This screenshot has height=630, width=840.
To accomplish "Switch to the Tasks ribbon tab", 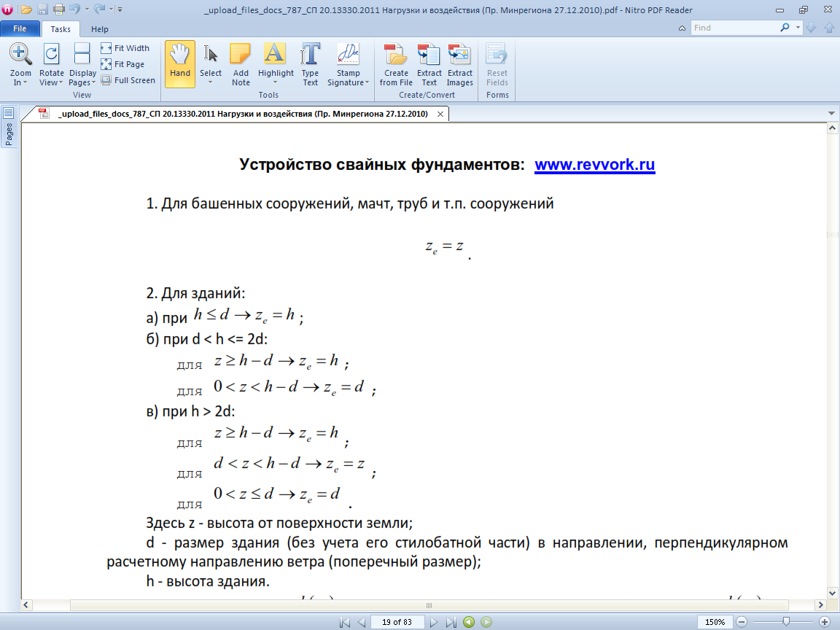I will pos(61,29).
